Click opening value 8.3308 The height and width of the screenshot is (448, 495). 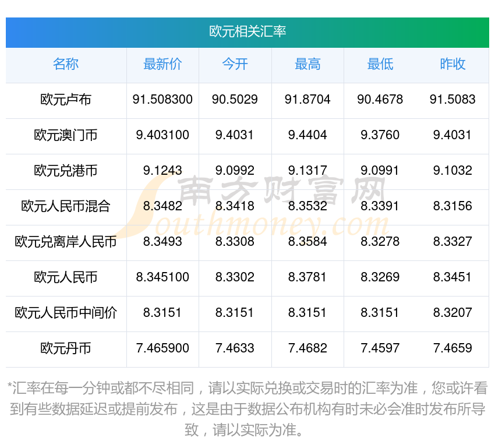pos(235,242)
